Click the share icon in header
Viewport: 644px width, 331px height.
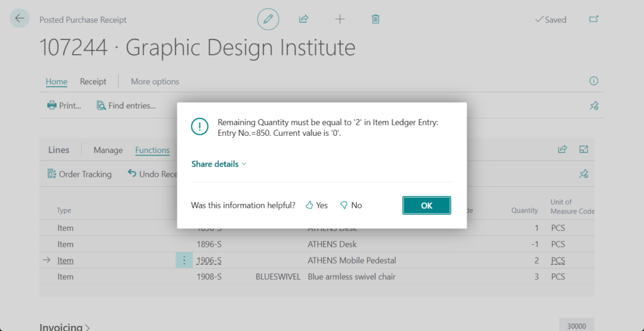[303, 20]
